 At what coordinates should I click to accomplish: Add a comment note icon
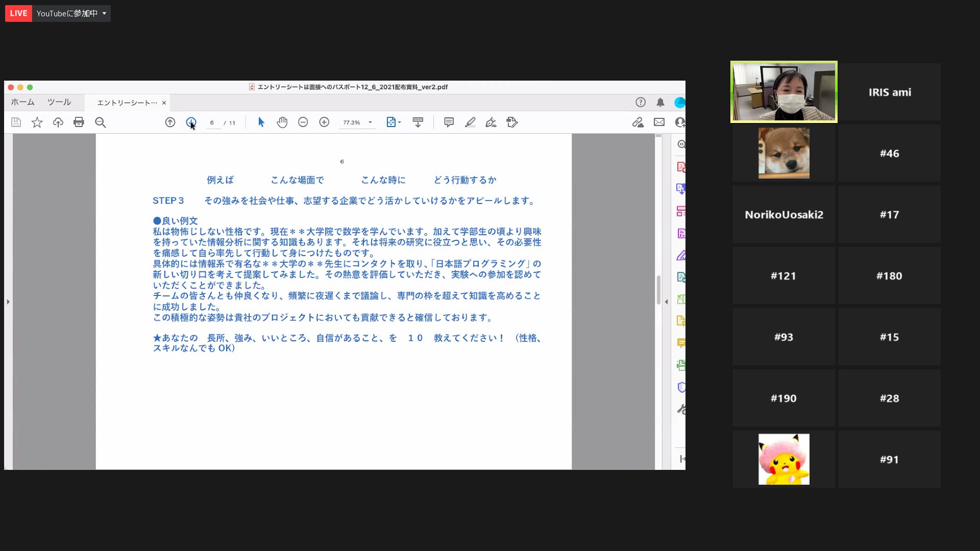pyautogui.click(x=449, y=122)
